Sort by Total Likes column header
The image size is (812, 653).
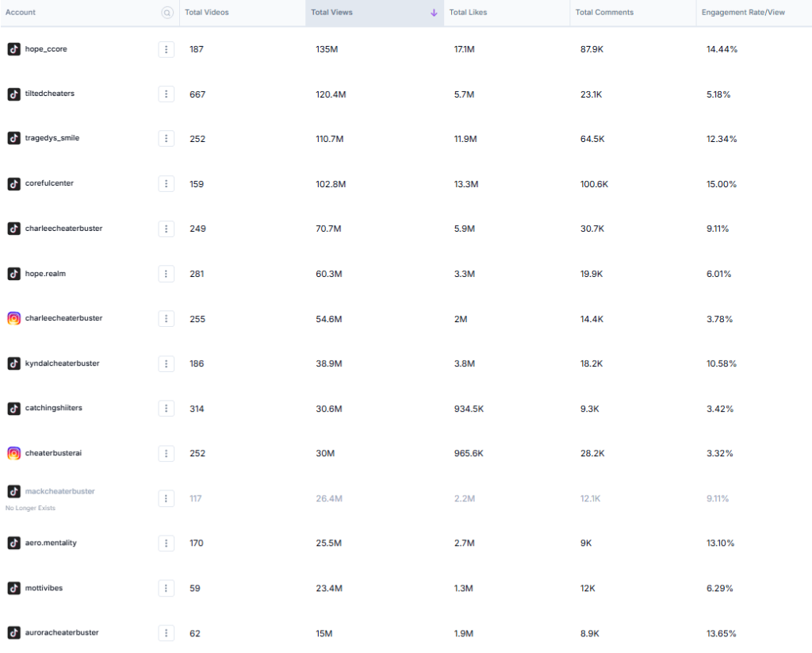[x=469, y=13]
